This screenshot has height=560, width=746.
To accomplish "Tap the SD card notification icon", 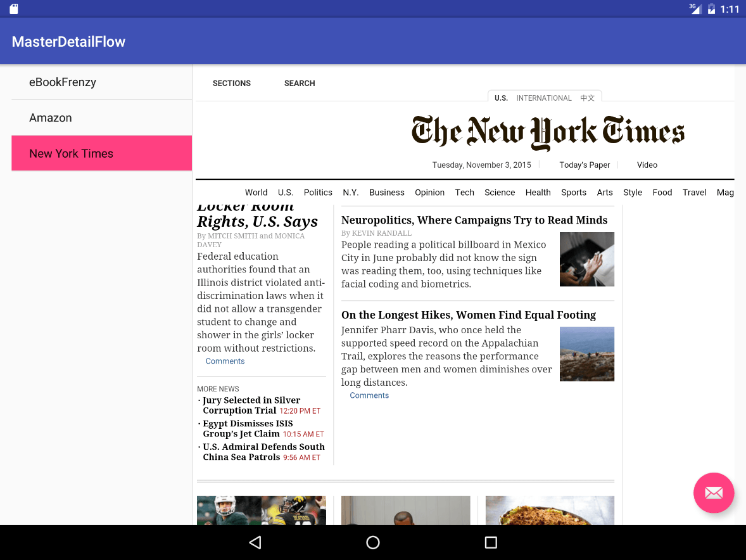I will coord(13,9).
